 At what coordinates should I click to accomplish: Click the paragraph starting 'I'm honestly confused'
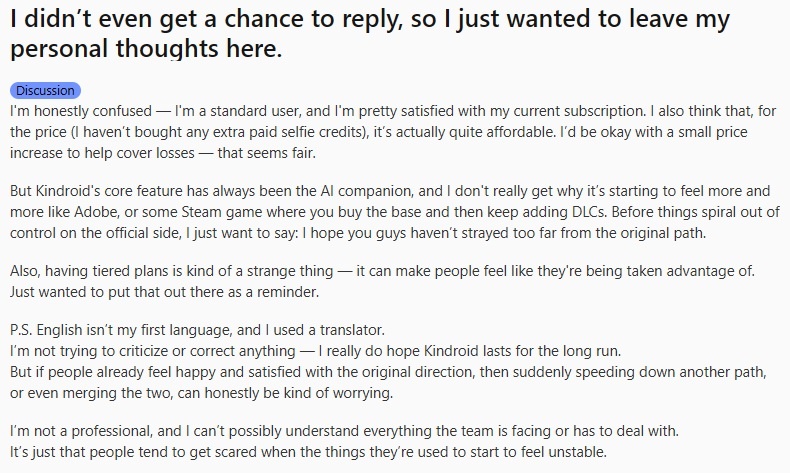click(x=393, y=132)
